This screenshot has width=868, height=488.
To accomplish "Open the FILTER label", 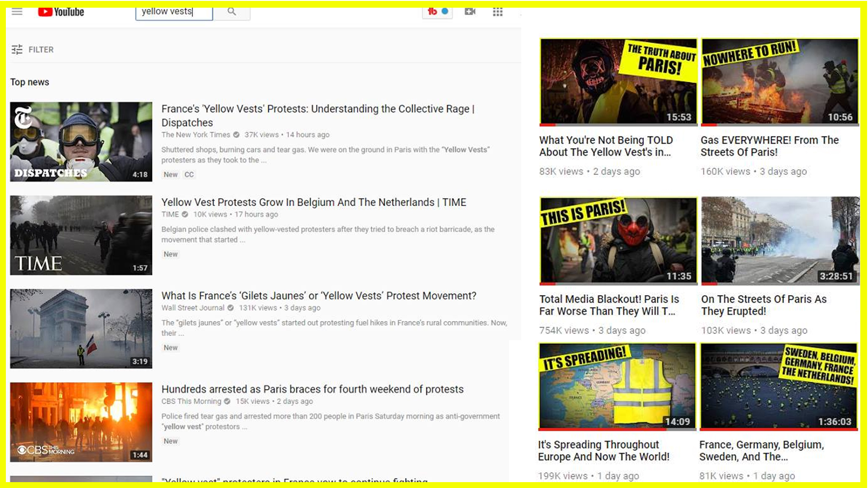I will pyautogui.click(x=41, y=50).
